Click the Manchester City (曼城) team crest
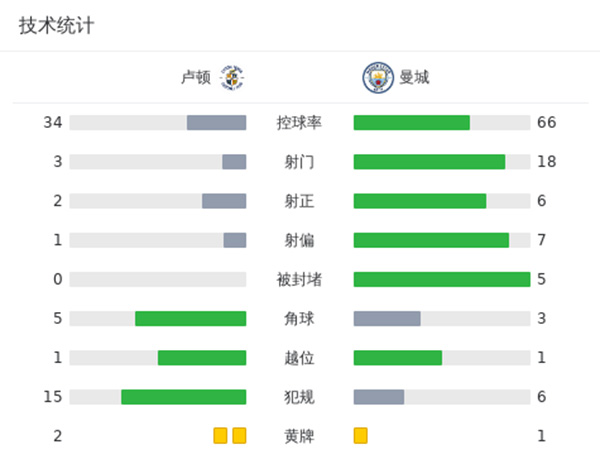 [377, 77]
